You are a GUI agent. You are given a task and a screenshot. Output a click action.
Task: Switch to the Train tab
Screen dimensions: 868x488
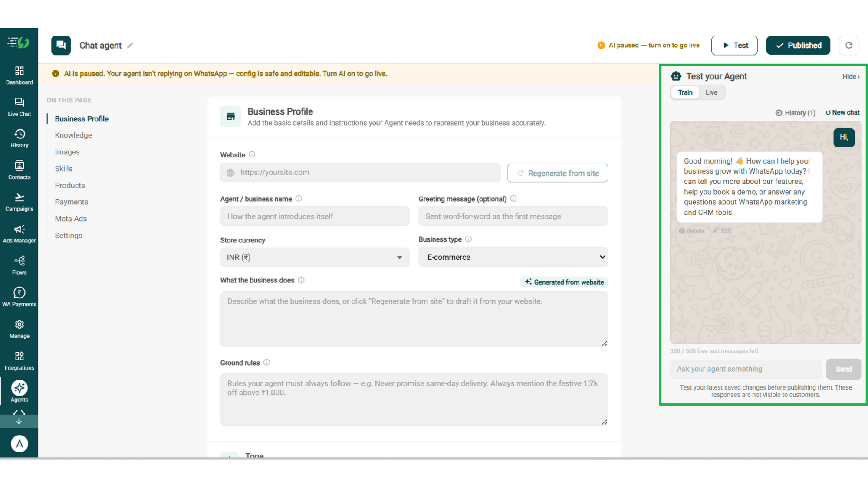pos(685,92)
